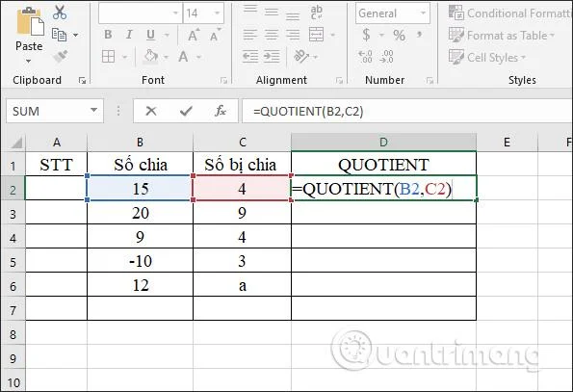Screen dimensions: 573x392
Task: Click the Font Color A icon
Action: (x=183, y=57)
